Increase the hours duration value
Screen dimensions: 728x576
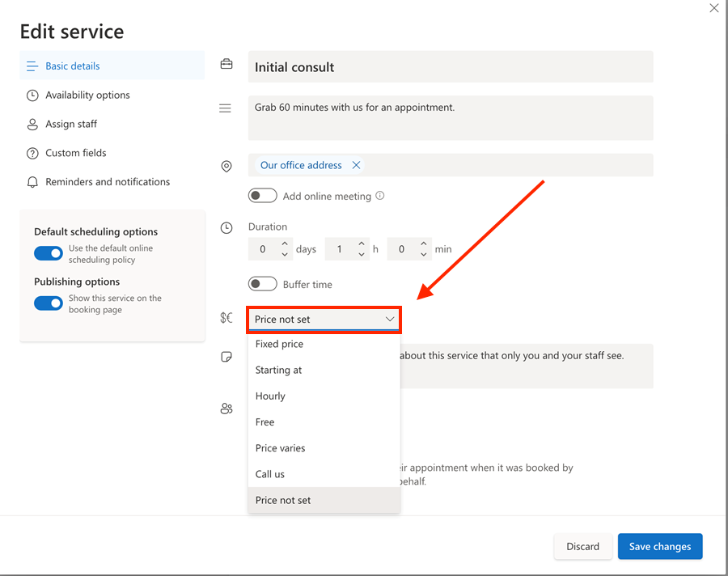(x=362, y=244)
